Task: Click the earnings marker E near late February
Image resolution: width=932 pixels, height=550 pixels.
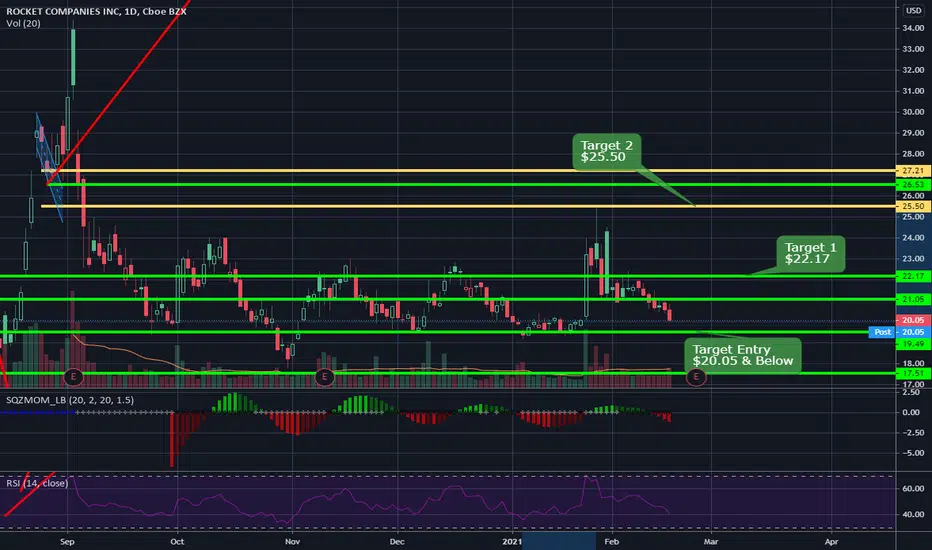Action: tap(696, 376)
